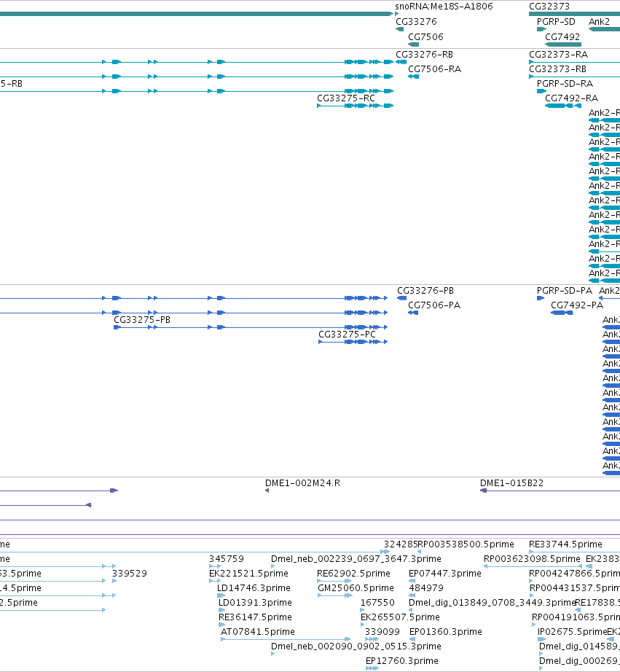Select EST EP01360.3prime
The width and height of the screenshot is (620, 672).
point(446,632)
